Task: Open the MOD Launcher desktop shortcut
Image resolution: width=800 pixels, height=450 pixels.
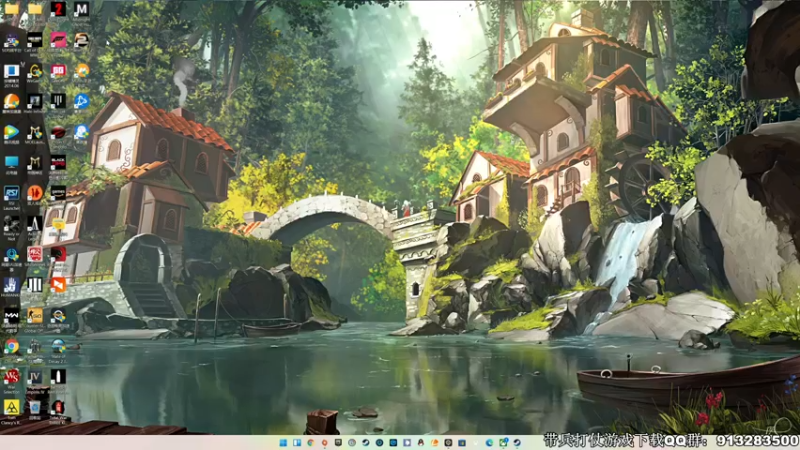Action: pos(35,132)
